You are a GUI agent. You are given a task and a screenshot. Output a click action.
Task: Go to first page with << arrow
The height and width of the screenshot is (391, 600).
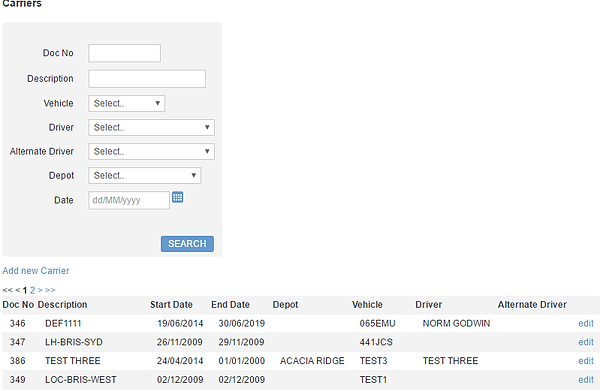[7, 290]
